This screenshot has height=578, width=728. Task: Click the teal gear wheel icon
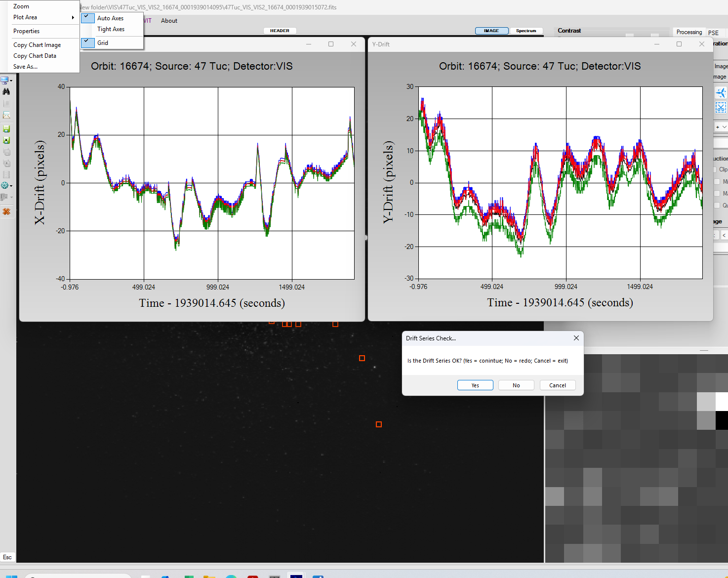[5, 186]
